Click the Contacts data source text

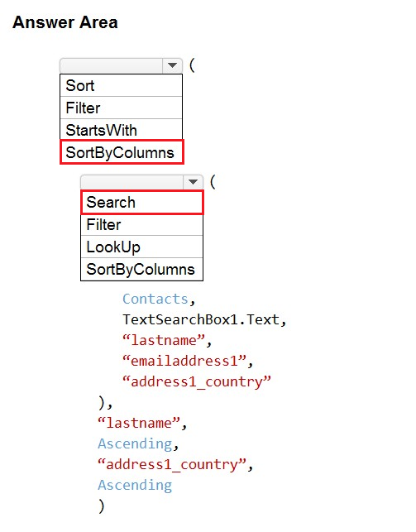point(155,299)
